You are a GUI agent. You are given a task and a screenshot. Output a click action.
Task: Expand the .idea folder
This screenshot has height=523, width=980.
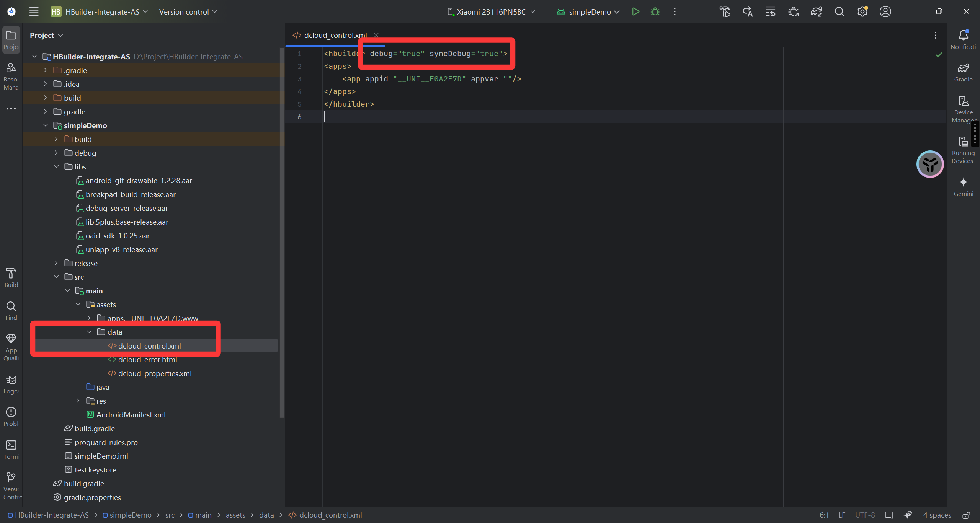[x=45, y=84]
